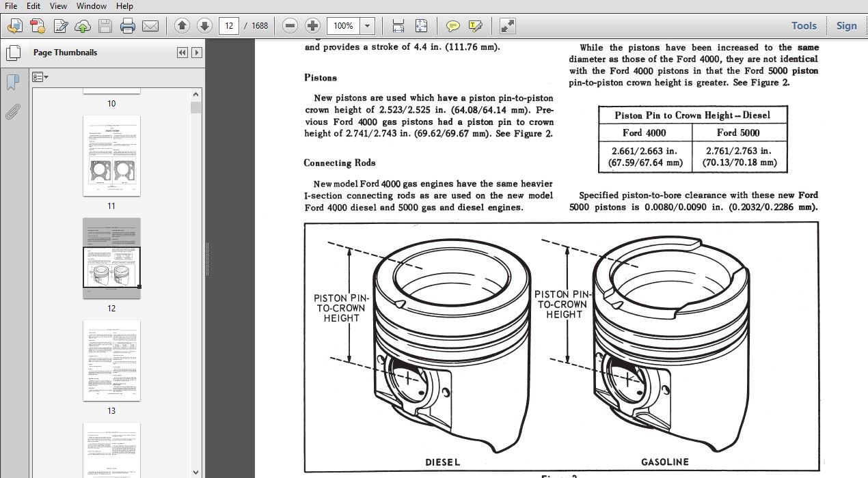Collapse the thumbnails panel with double arrow
The width and height of the screenshot is (868, 478).
[x=182, y=53]
